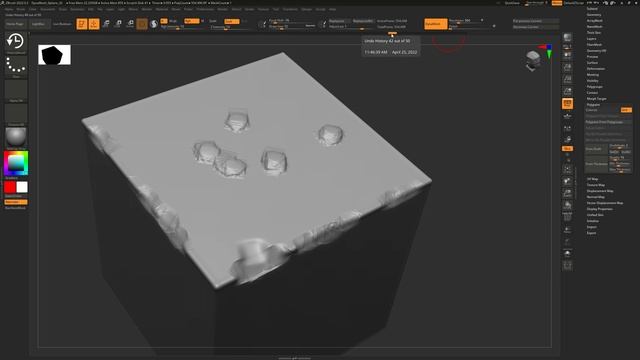The width and height of the screenshot is (640, 360).
Task: Click the camera view navigation cube
Action: tap(533, 60)
